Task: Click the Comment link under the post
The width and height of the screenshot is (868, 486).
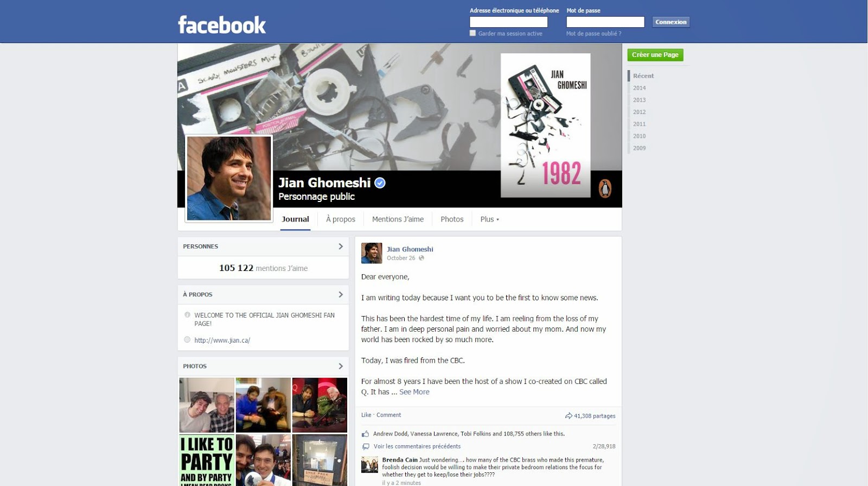Action: point(388,415)
